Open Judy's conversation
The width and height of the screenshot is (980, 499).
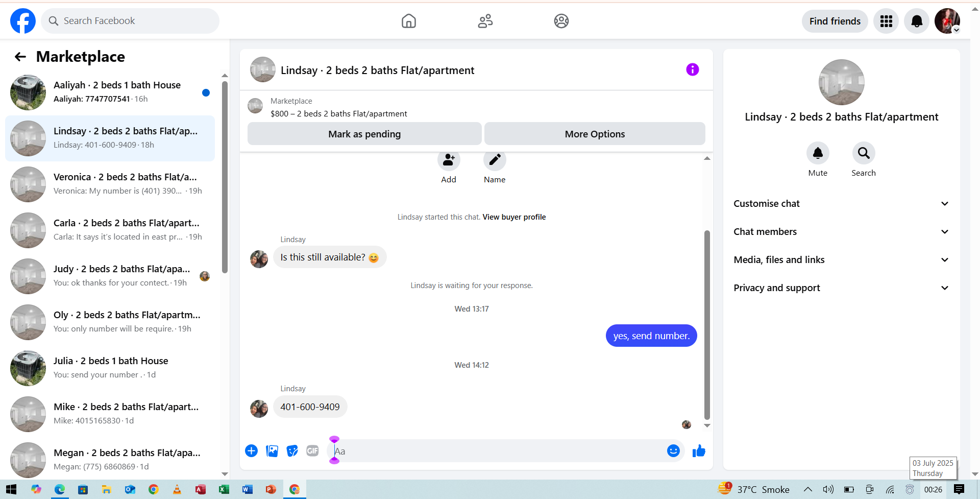(x=110, y=276)
